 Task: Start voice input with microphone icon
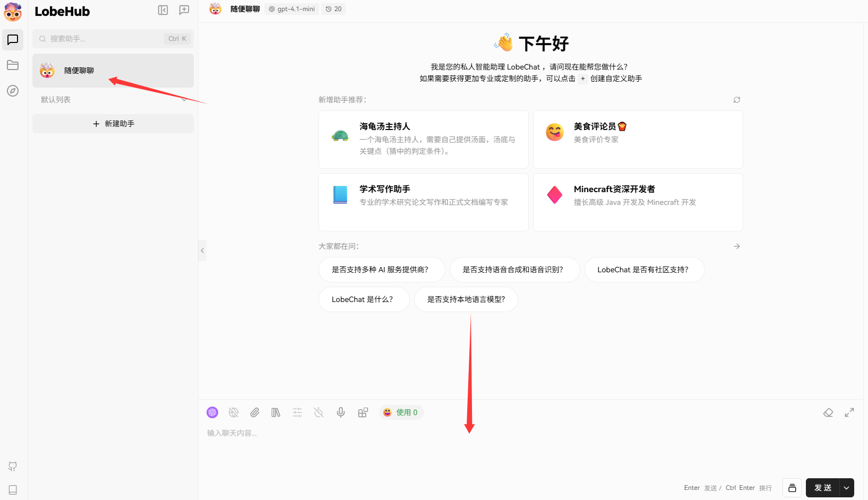tap(341, 412)
